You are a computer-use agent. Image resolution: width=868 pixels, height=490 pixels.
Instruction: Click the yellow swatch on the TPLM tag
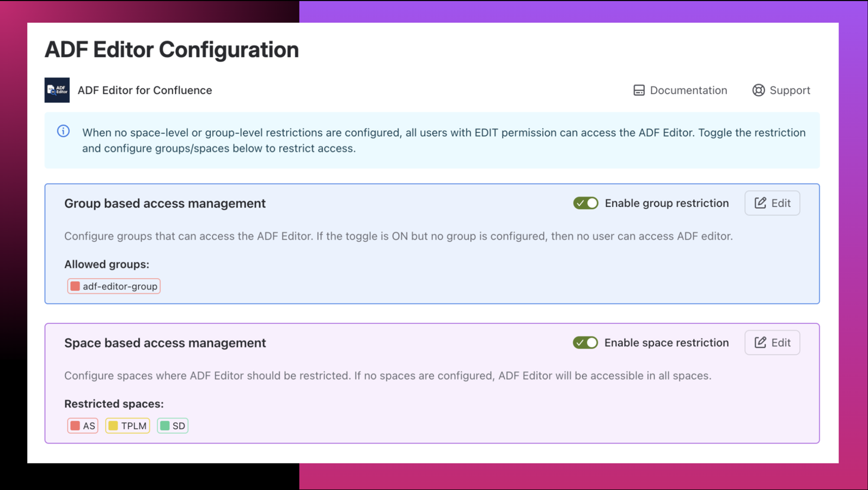[x=113, y=426]
